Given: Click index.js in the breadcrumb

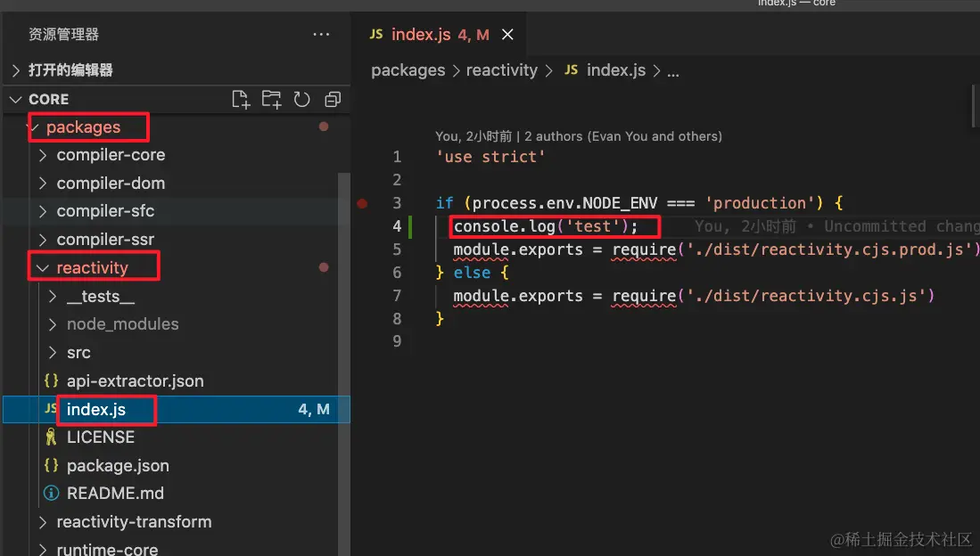Looking at the screenshot, I should tap(615, 70).
